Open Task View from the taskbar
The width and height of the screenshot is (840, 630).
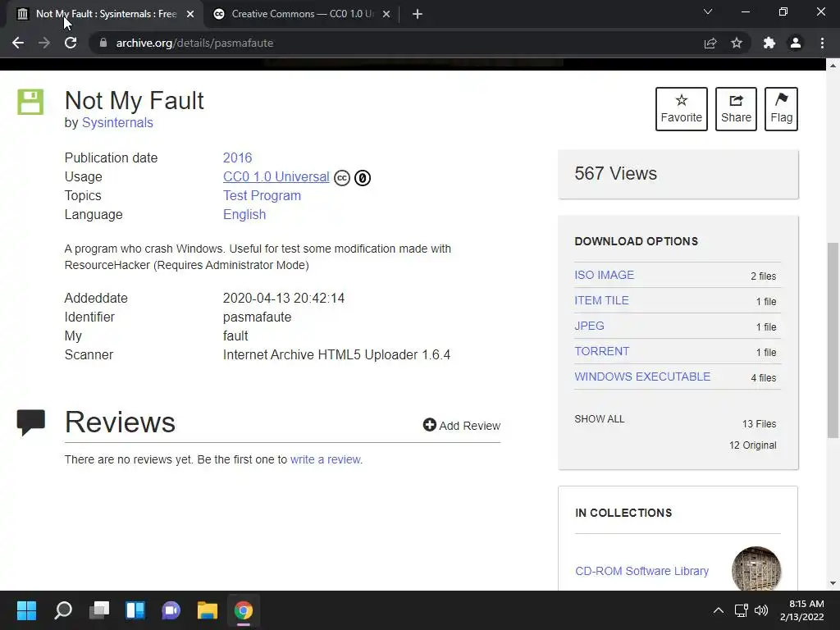click(x=99, y=610)
